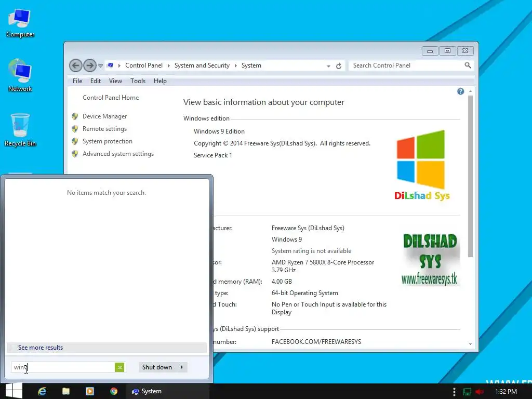Launch Internet Explorer from taskbar
The width and height of the screenshot is (532, 399).
tap(42, 391)
